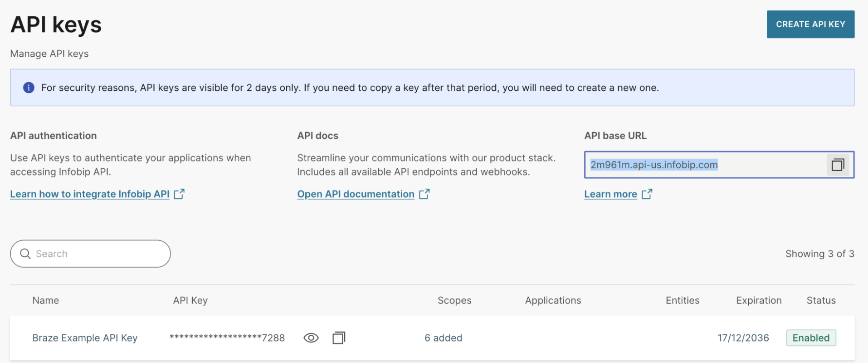Screen dimensions: 868x363
Task: Click the CREATE API KEY button
Action: point(810,25)
